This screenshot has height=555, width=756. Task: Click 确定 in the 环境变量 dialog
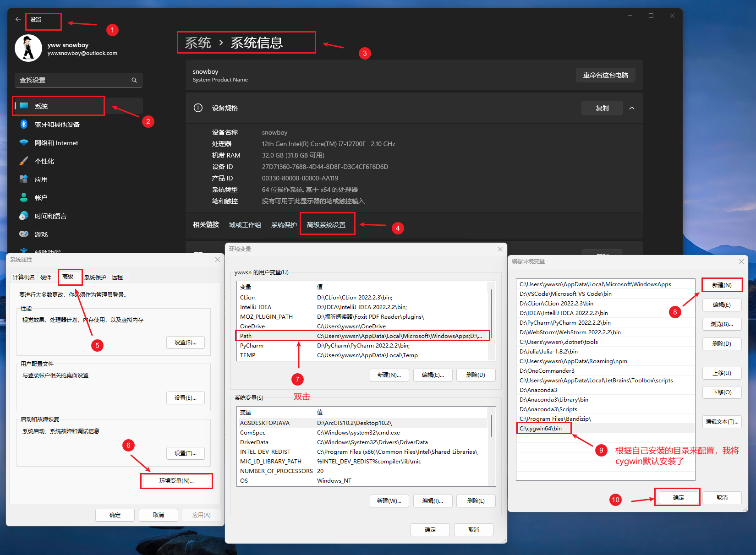point(430,530)
